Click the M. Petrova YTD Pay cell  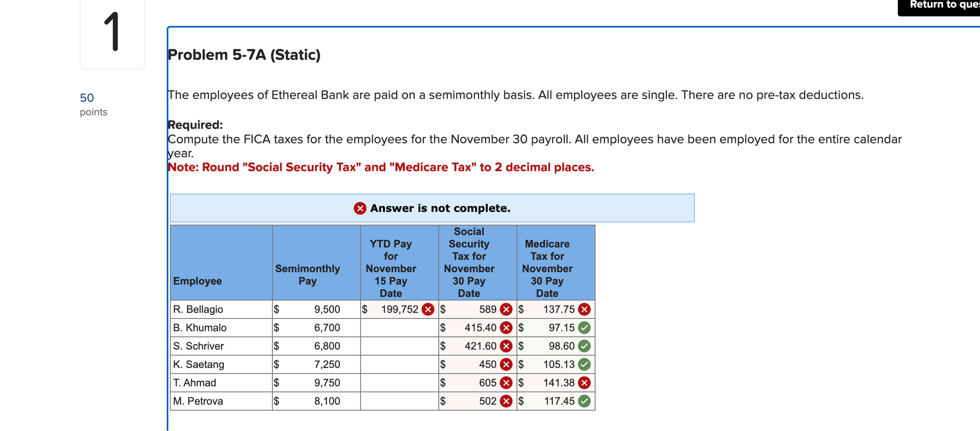[399, 401]
